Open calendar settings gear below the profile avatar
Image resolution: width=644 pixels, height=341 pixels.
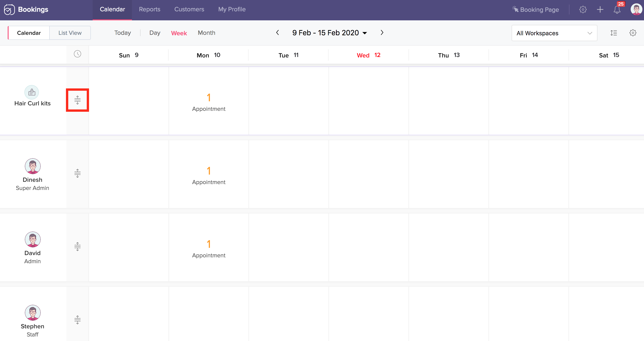633,33
